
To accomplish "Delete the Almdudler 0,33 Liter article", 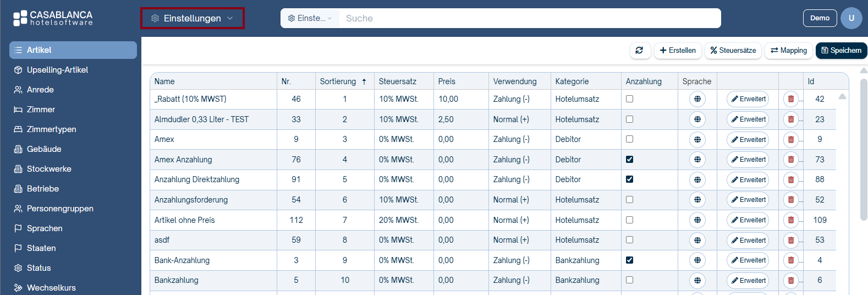I will (x=791, y=119).
